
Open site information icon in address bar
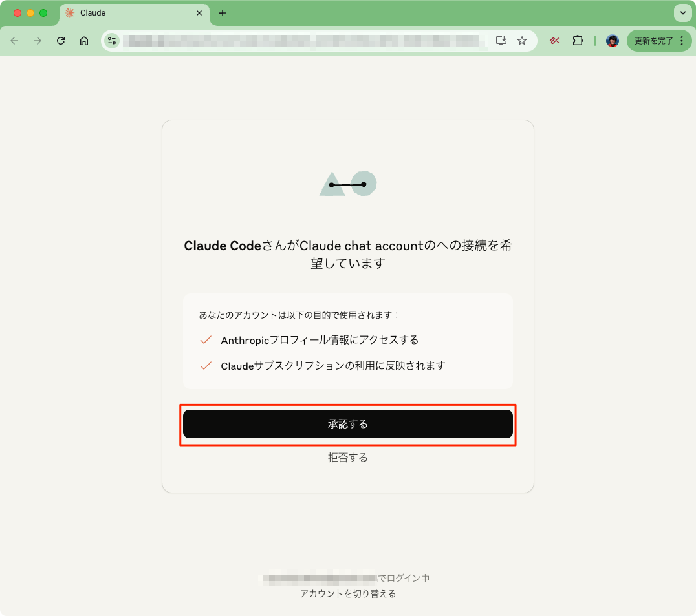[112, 41]
